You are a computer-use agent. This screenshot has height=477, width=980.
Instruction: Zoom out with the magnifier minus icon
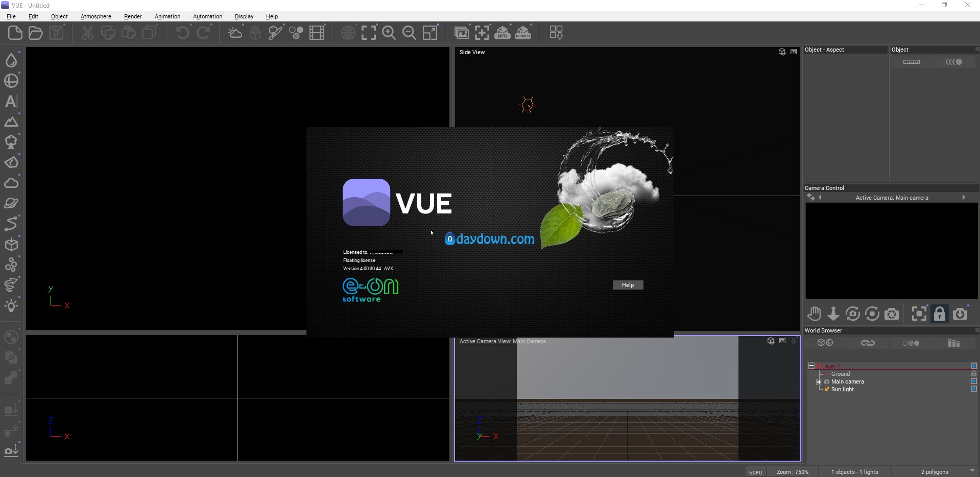click(x=409, y=33)
